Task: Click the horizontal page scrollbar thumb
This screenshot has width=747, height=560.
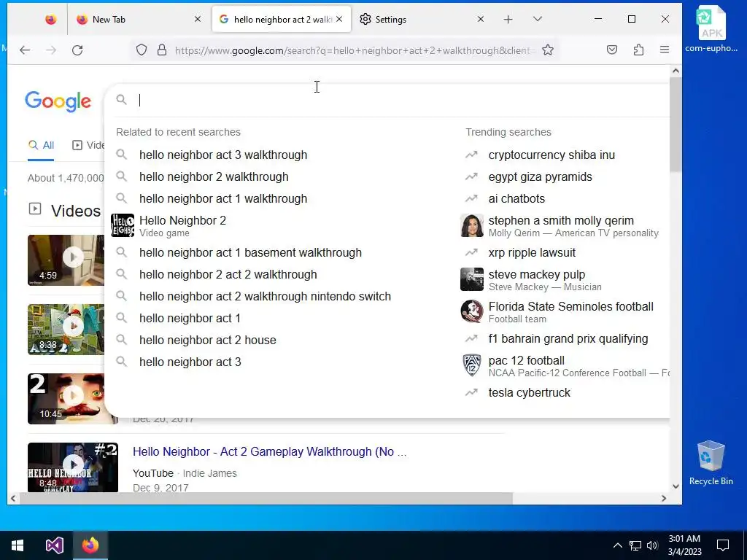Action: tap(266, 499)
